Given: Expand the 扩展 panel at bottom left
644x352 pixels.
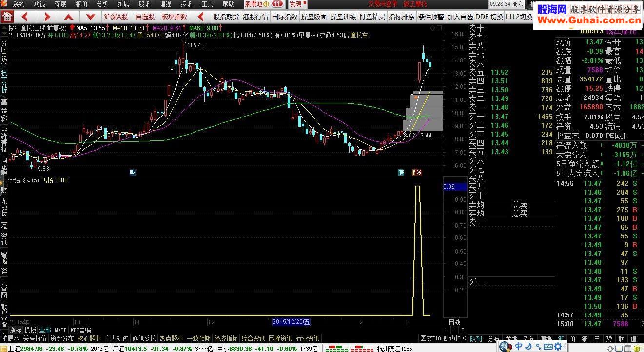Looking at the screenshot, I should coord(10,338).
